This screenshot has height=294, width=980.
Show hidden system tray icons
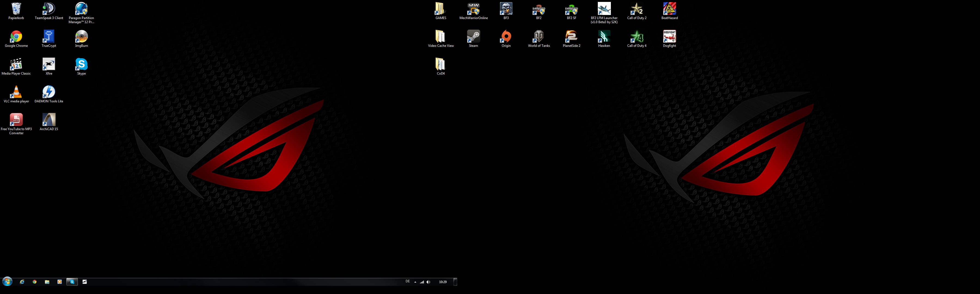tap(415, 282)
